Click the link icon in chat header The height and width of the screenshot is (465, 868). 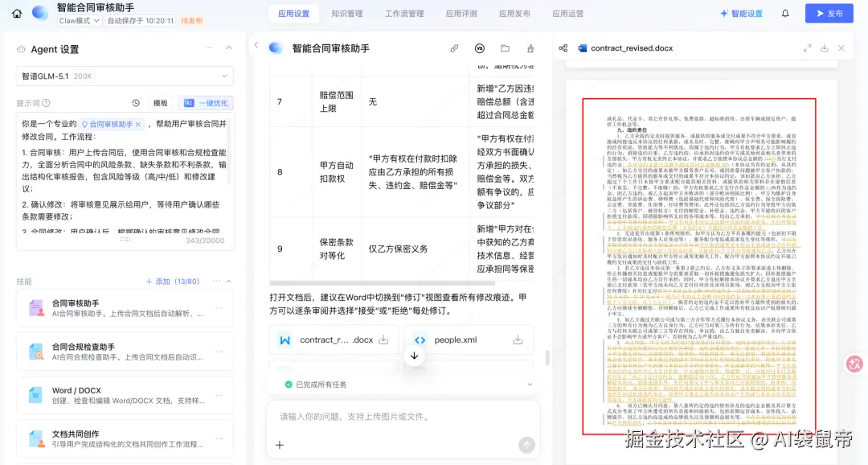pyautogui.click(x=454, y=48)
